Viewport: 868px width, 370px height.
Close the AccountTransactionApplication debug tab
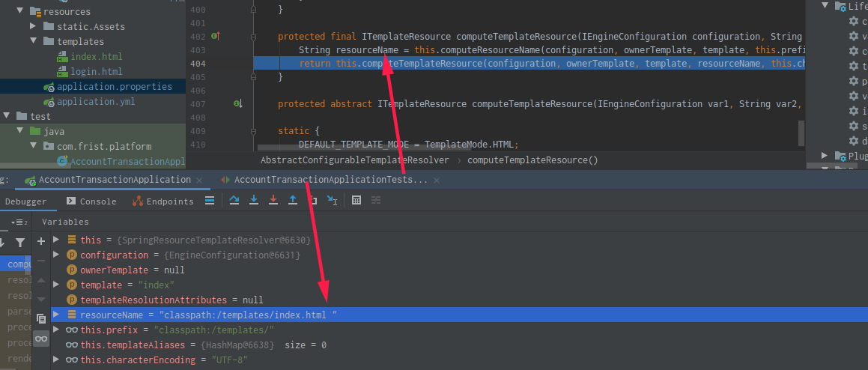(200, 180)
